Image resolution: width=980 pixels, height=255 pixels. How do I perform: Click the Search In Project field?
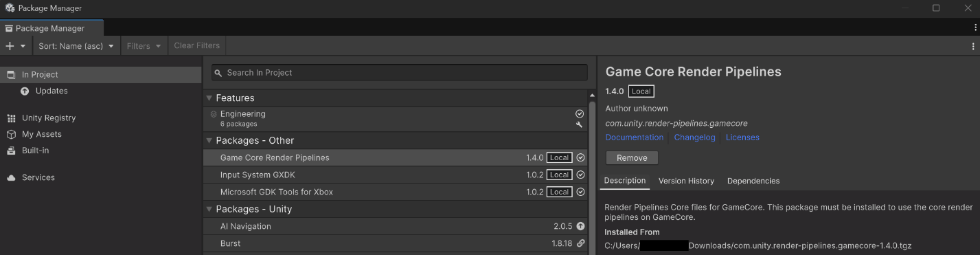pyautogui.click(x=399, y=72)
